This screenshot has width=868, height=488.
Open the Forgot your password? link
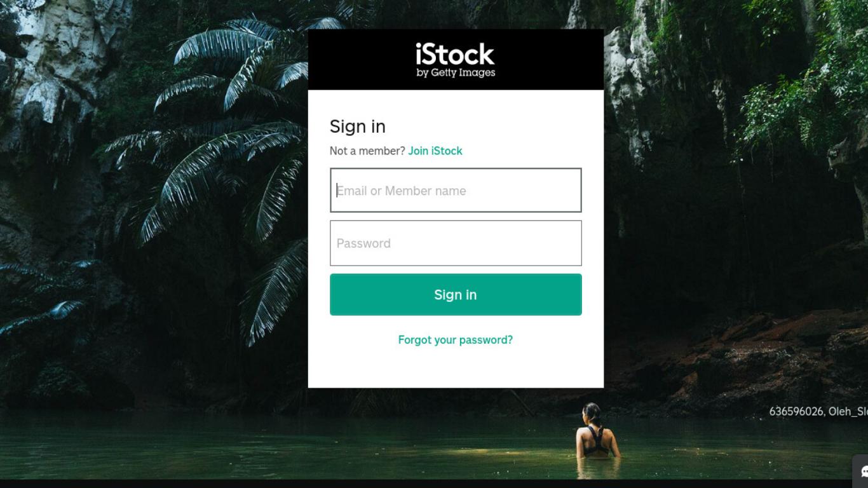[456, 340]
